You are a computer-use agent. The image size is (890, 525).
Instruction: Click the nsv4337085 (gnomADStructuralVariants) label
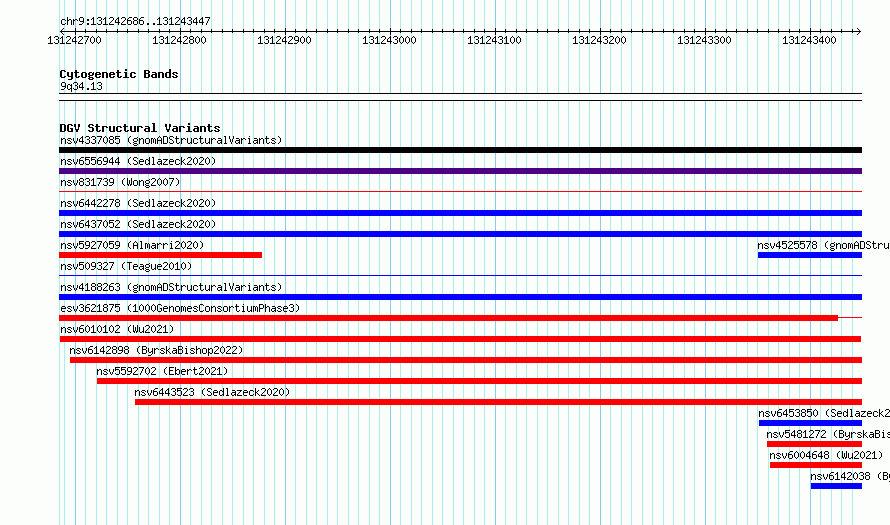(x=171, y=140)
